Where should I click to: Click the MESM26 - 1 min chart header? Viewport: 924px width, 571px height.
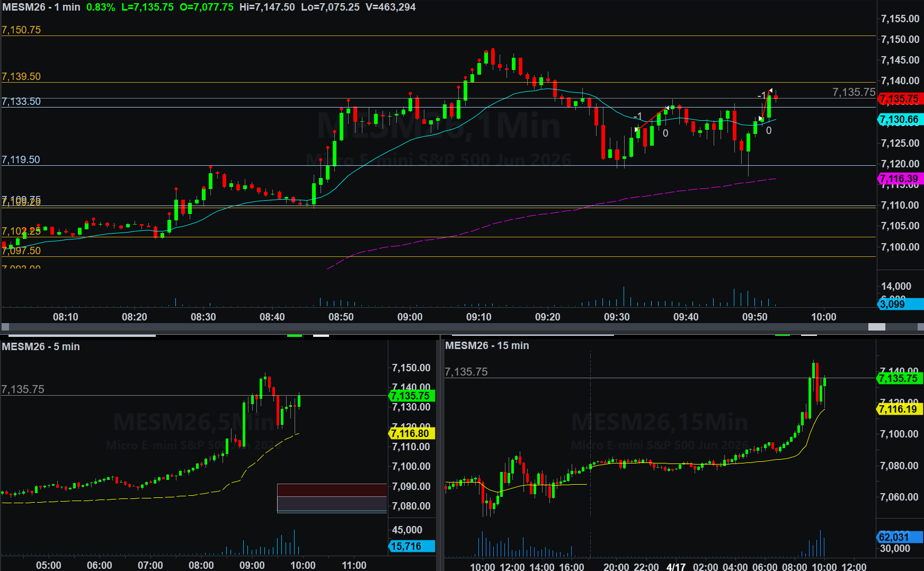(x=41, y=7)
